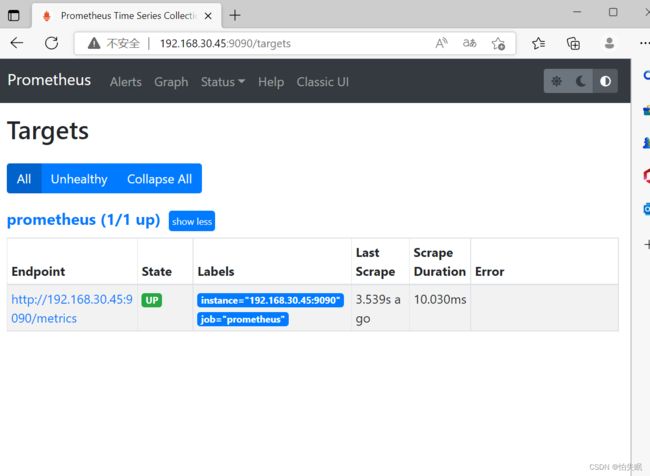Maximize the browser window

(613, 12)
